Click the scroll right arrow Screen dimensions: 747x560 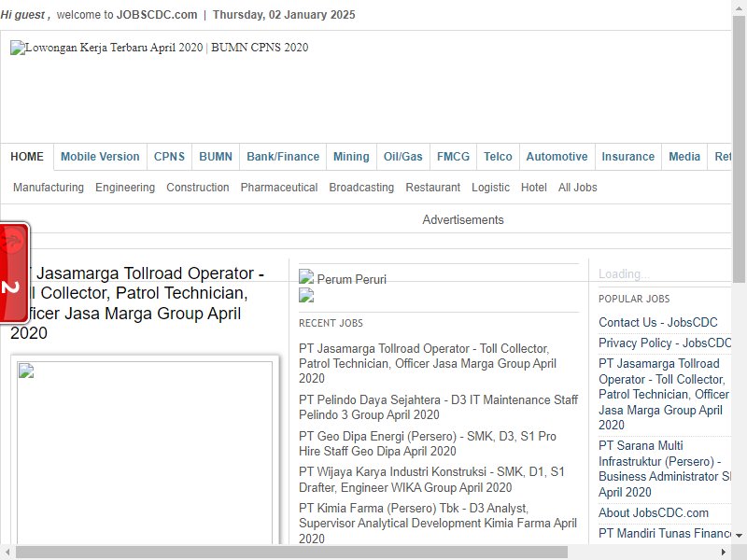(x=723, y=553)
